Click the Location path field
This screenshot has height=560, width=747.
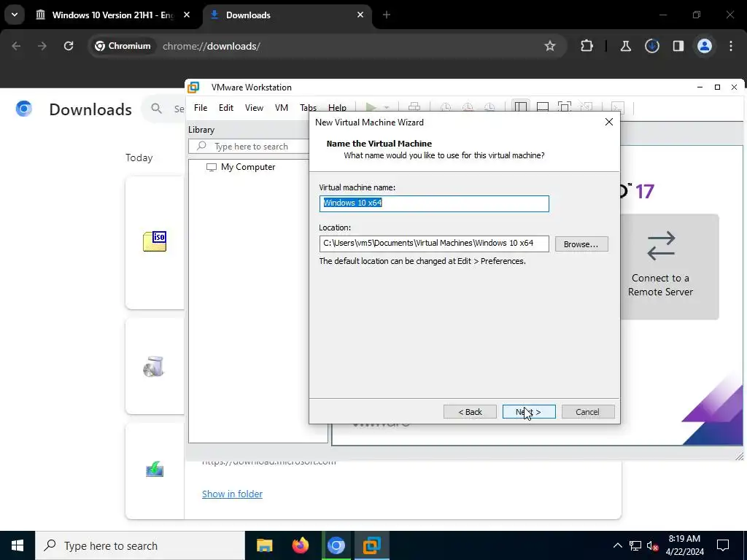click(434, 244)
